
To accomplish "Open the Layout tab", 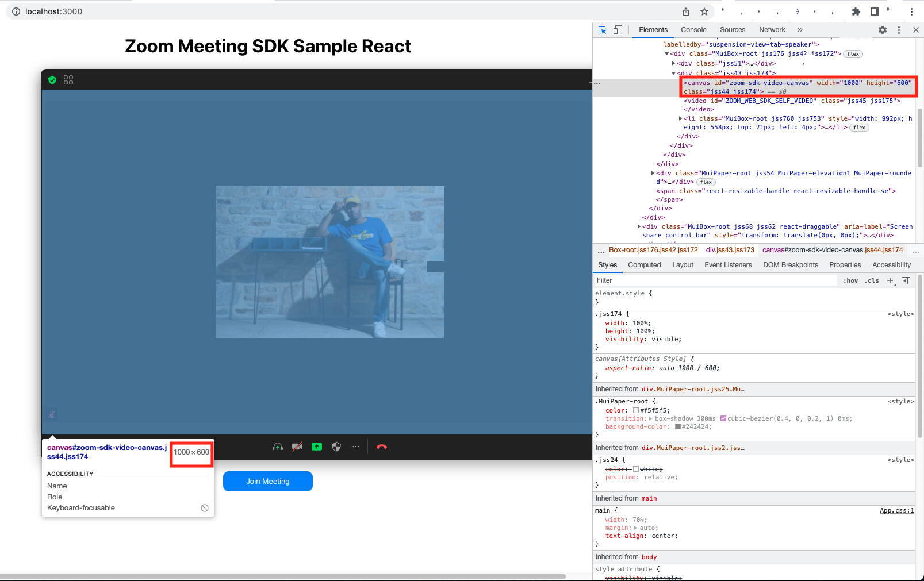I will coord(683,265).
